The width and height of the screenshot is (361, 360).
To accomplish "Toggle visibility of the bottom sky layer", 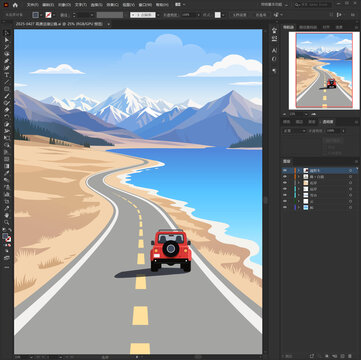I will (285, 207).
